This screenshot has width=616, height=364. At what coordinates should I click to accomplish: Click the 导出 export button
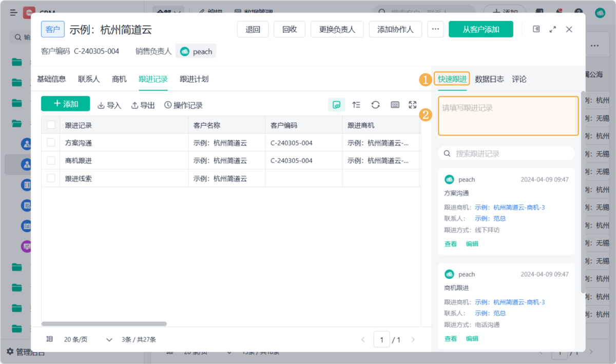[143, 105]
